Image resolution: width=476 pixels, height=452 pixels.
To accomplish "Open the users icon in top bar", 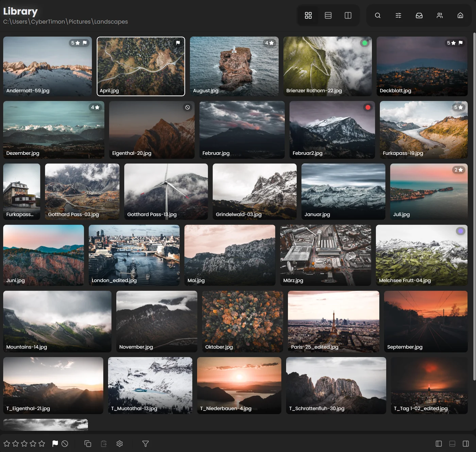I will (x=440, y=15).
